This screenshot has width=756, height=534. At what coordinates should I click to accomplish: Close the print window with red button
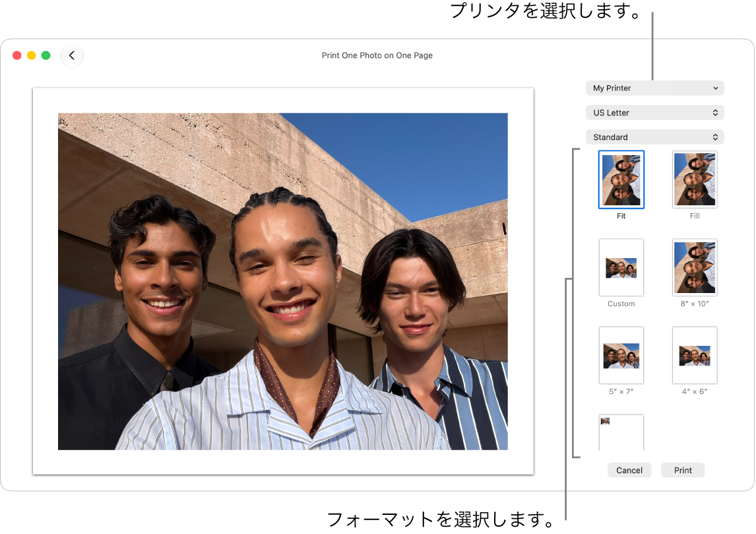pyautogui.click(x=17, y=55)
